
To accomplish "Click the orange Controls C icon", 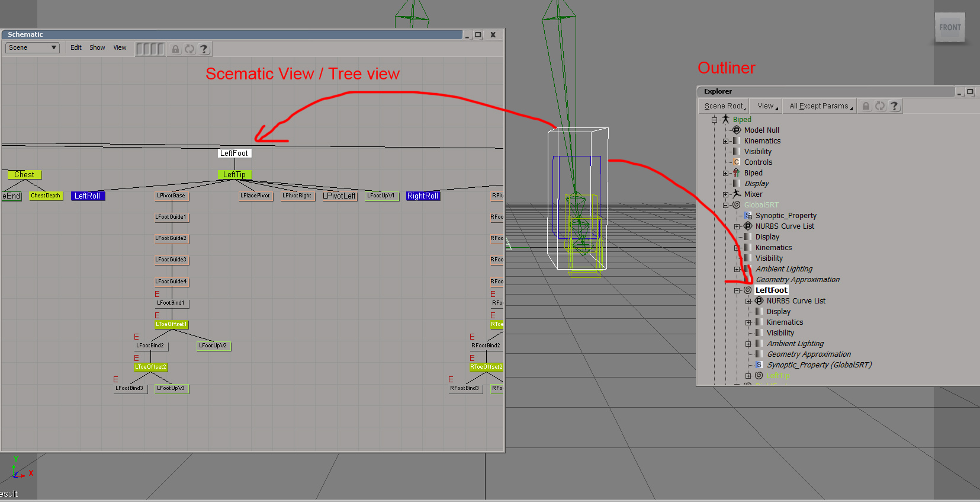I will 737,162.
